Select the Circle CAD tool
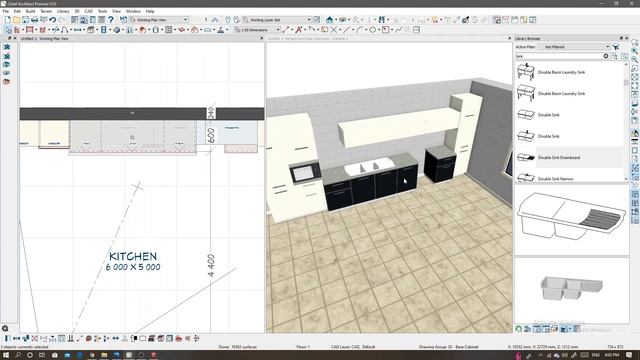This screenshot has width=640, height=360. coord(372,30)
